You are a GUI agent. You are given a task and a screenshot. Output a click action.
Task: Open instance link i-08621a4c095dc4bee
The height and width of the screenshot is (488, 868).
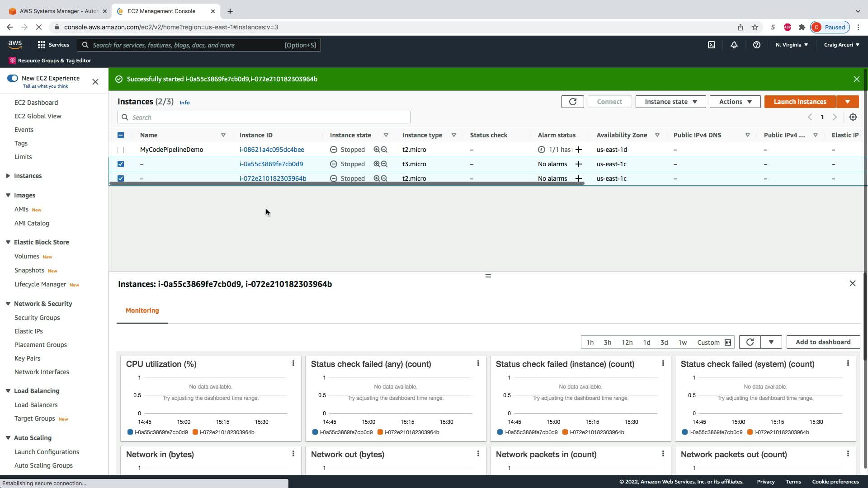271,150
